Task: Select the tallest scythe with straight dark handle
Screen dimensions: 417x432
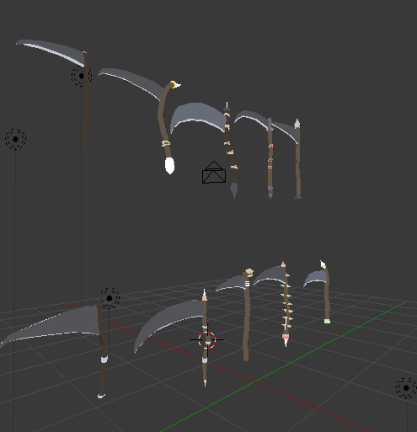Action: [85, 100]
